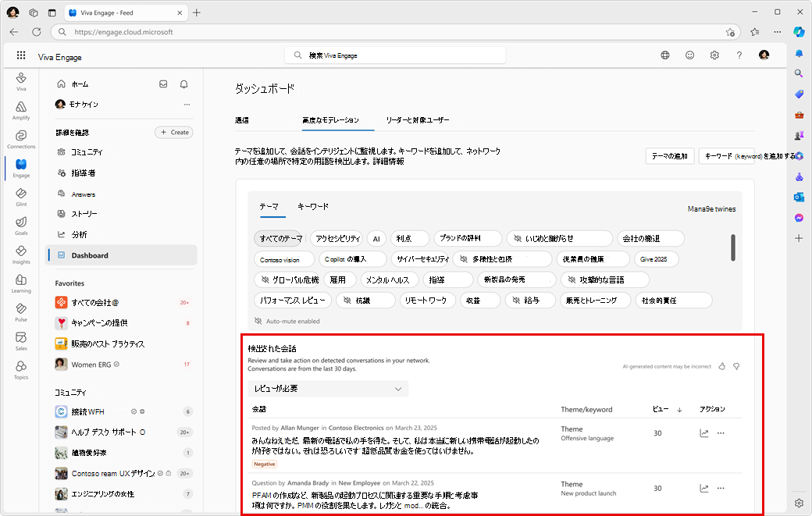
Task: Open Topics in the left rail
Action: (21, 370)
